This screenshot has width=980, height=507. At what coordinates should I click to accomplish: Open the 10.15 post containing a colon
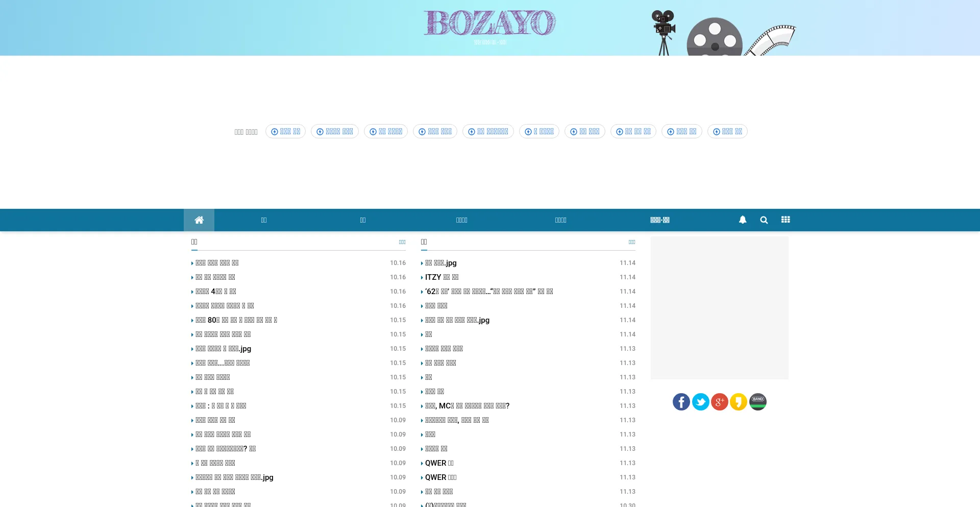[x=220, y=406]
